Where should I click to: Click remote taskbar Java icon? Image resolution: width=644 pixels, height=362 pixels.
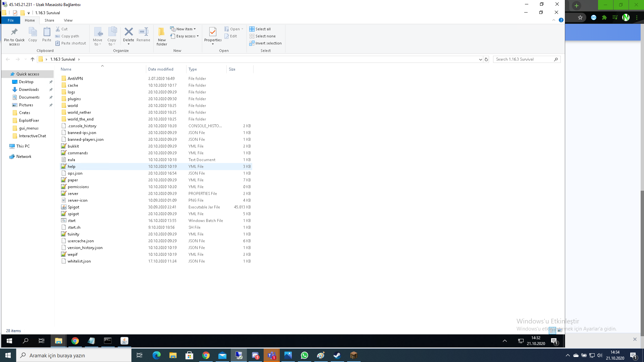(124, 341)
